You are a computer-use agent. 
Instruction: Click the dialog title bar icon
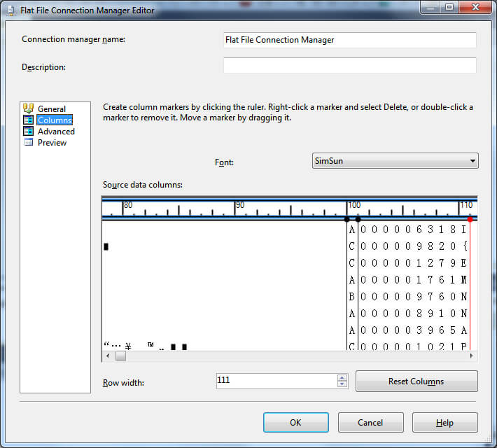pos(10,10)
